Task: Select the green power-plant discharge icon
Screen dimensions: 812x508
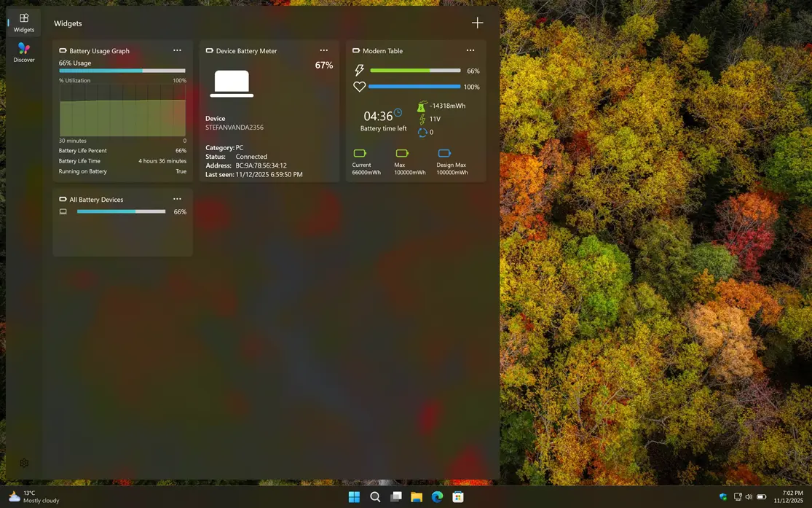Action: 422,107
